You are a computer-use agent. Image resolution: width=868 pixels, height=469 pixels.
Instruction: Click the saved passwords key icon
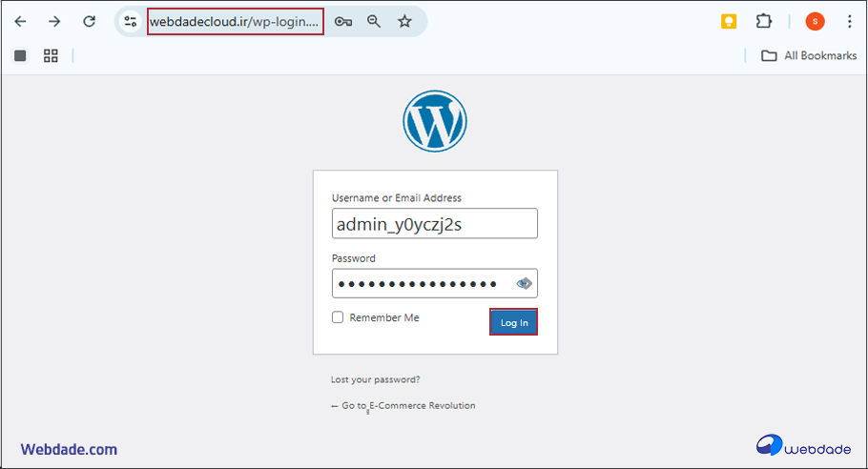coord(343,21)
